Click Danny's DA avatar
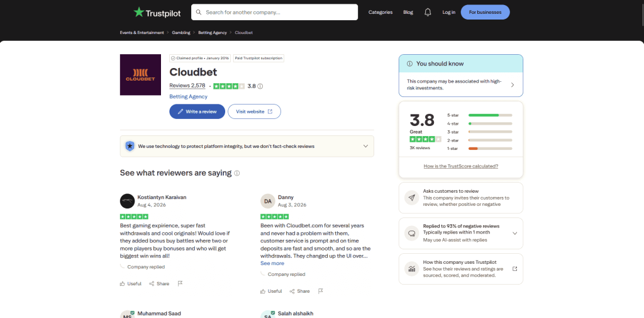This screenshot has width=644, height=318. point(268,201)
